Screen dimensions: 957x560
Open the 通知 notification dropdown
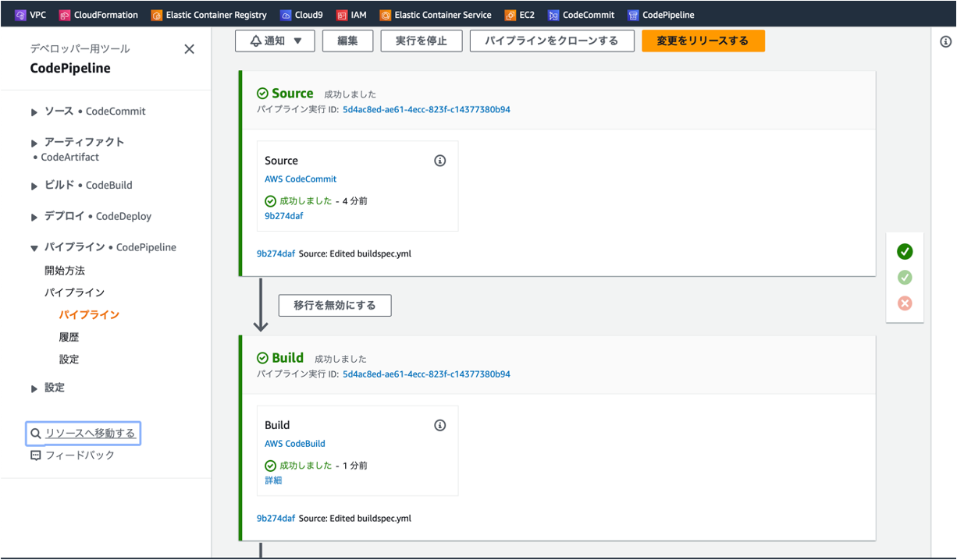[x=275, y=41]
